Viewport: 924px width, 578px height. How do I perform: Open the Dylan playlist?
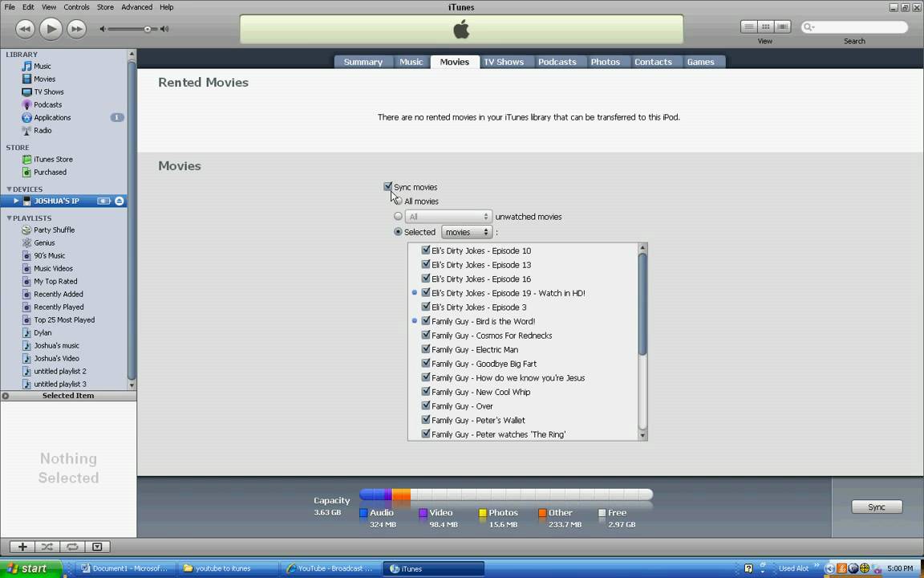point(43,332)
